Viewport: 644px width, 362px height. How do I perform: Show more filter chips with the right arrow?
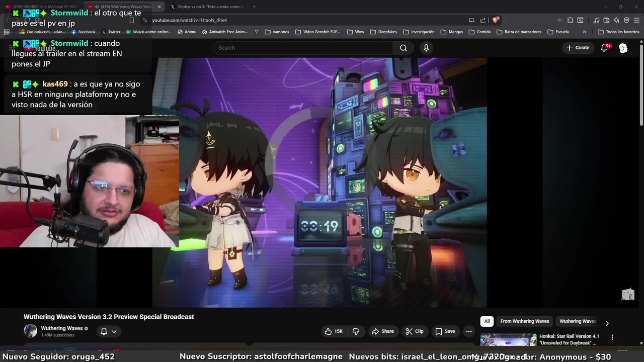(607, 323)
